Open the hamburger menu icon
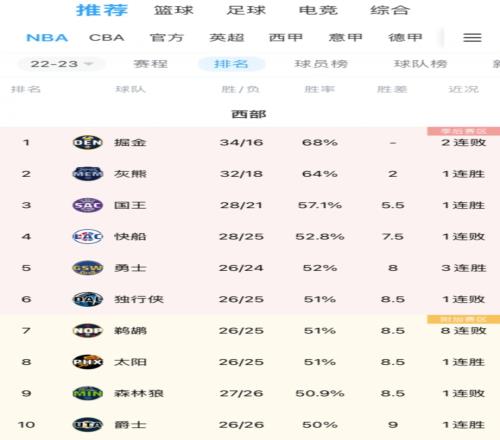The height and width of the screenshot is (440, 500). [x=472, y=37]
